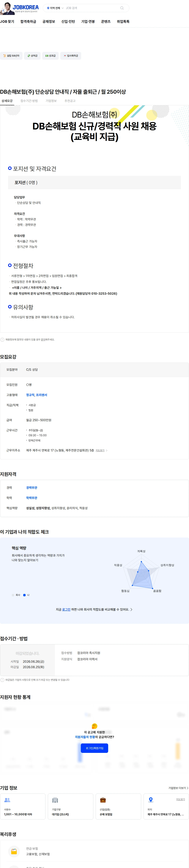Open 지도보기 link next to 근무지주소
This screenshot has width=189, height=868.
pos(100,451)
